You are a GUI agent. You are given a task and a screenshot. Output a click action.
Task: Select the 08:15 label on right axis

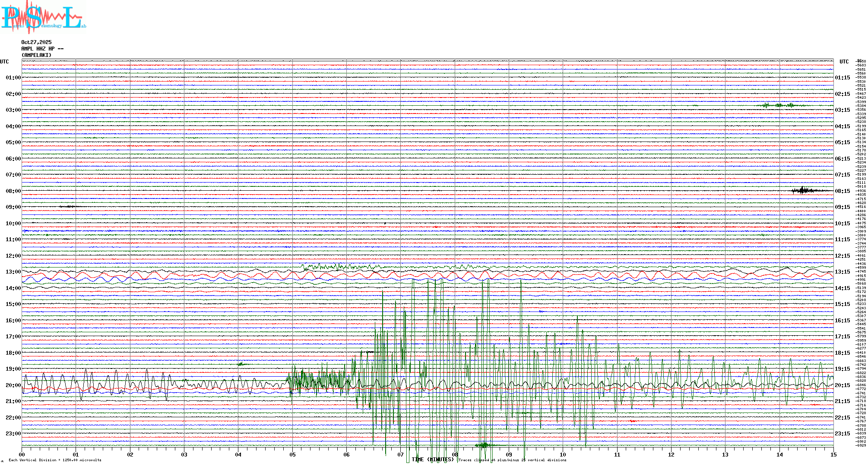tap(842, 191)
